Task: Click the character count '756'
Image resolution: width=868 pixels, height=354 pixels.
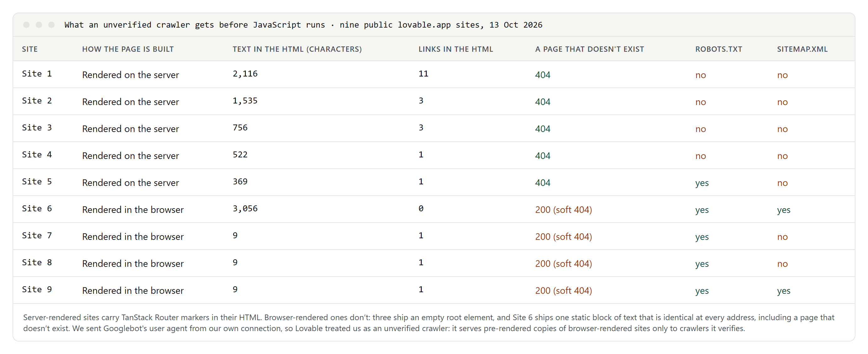Action: [240, 128]
